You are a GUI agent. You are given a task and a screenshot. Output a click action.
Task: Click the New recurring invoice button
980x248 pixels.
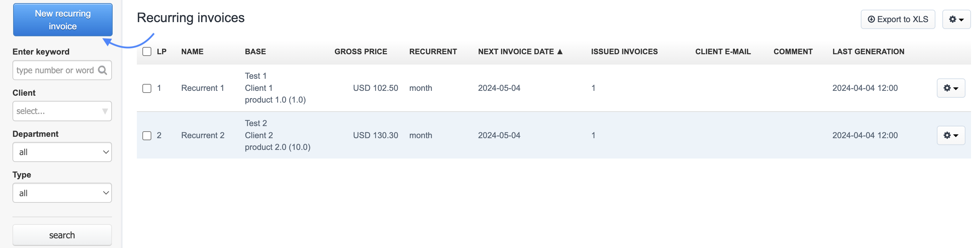(63, 20)
